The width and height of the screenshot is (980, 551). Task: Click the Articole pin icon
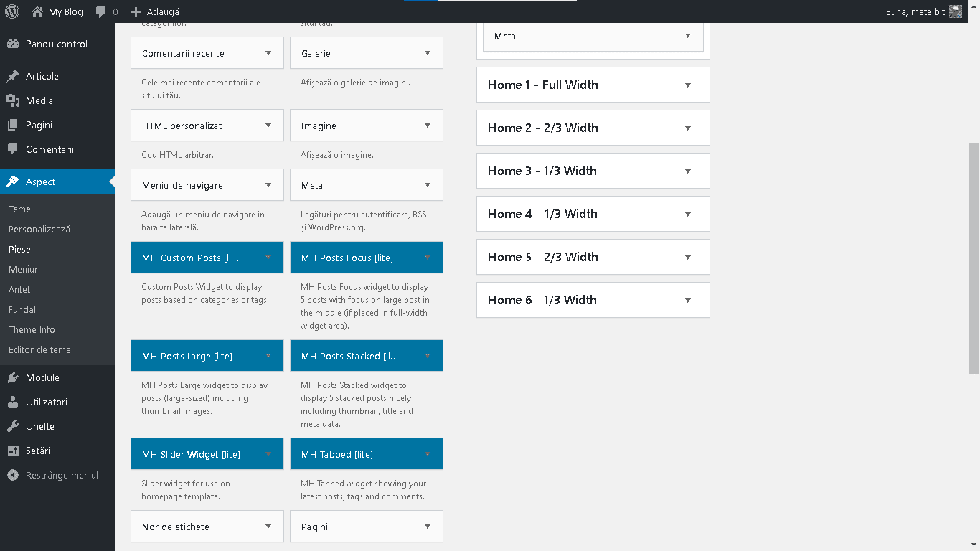point(13,76)
